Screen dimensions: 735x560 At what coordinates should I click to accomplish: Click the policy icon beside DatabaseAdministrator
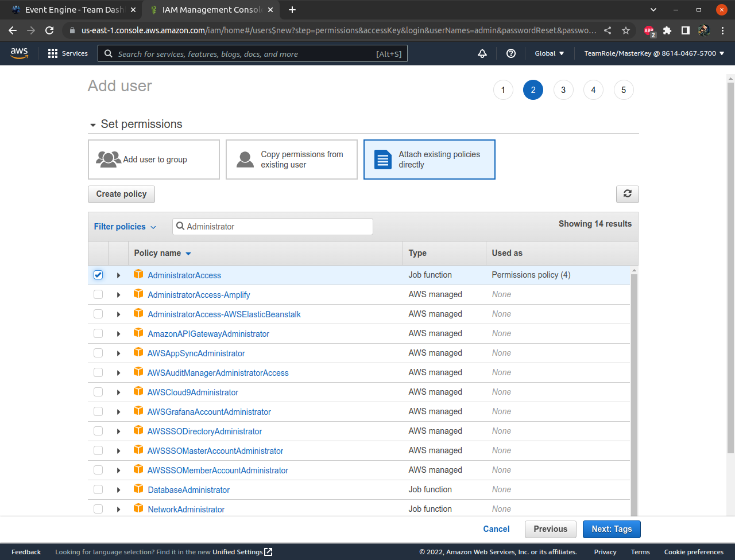(x=138, y=489)
